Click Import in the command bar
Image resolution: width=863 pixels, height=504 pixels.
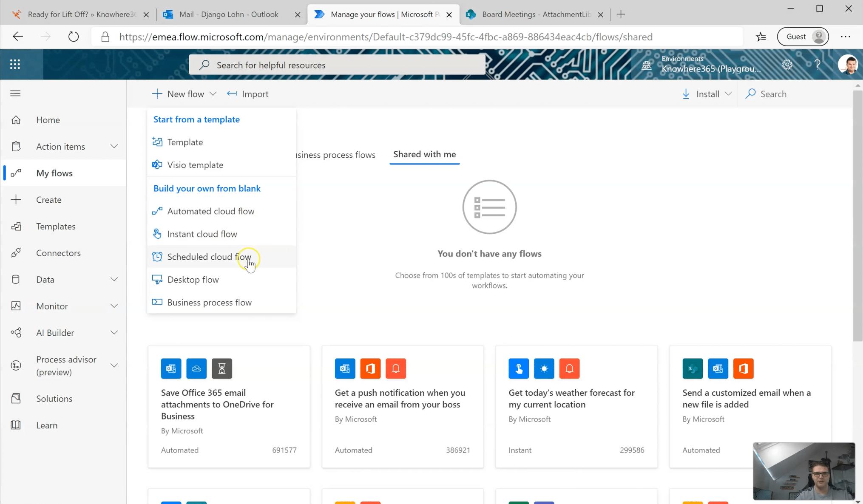click(248, 94)
